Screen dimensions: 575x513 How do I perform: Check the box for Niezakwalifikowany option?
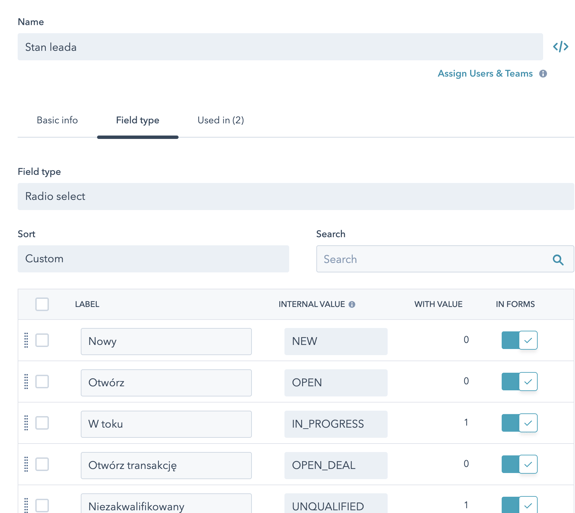click(42, 505)
